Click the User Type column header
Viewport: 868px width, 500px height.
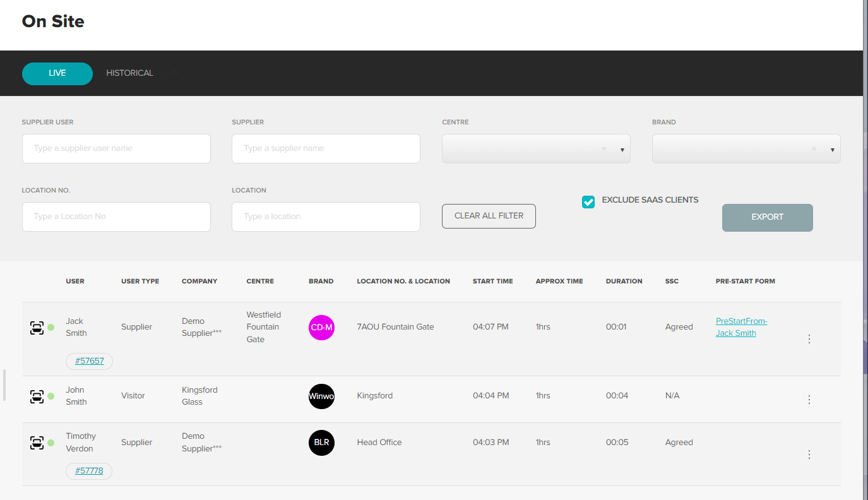point(140,282)
